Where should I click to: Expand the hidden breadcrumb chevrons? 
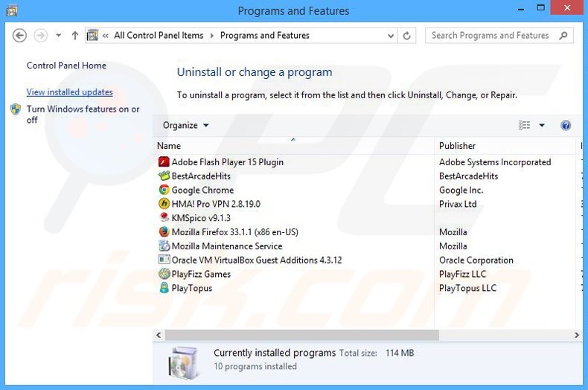click(106, 36)
